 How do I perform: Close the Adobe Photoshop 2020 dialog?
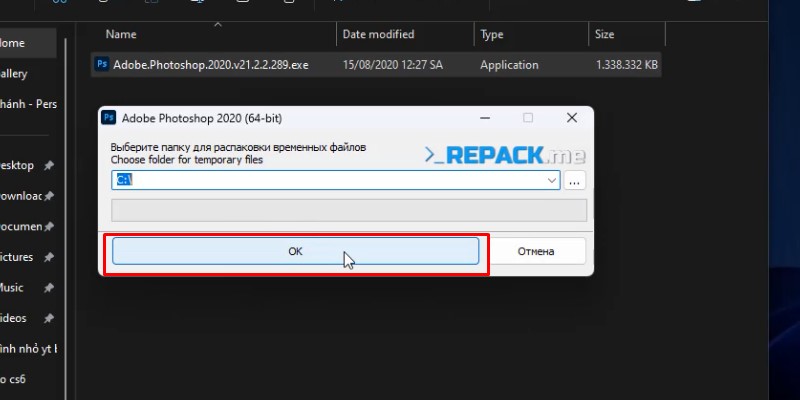(571, 118)
